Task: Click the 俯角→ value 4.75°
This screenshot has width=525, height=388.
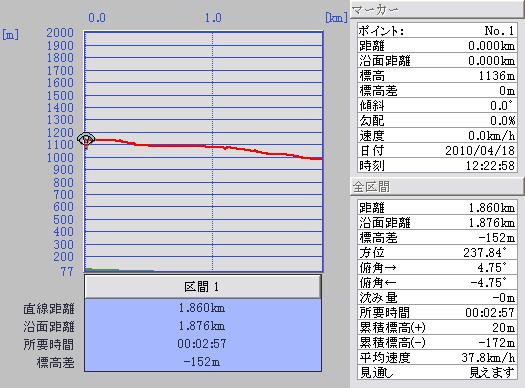Action: coord(492,267)
